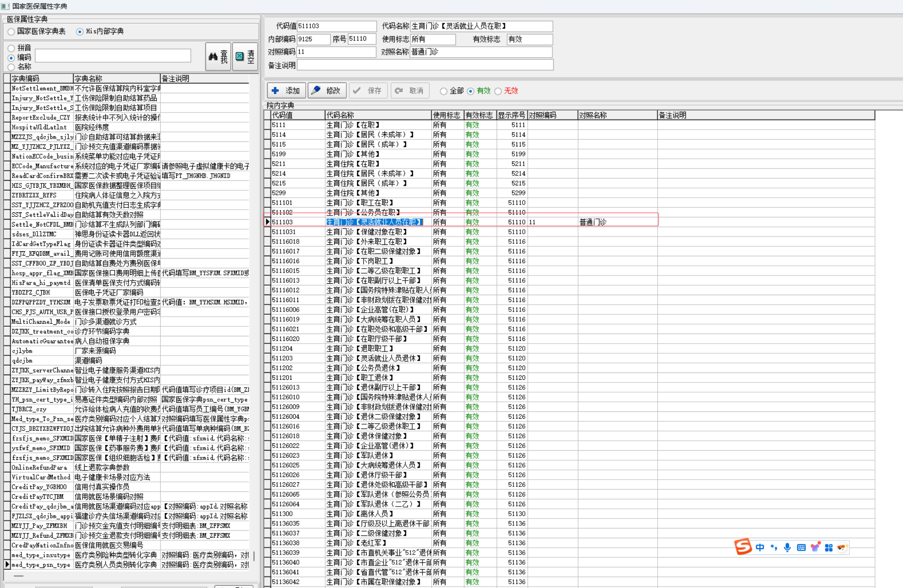Choose the 无效 filter radio button
Viewport: 903px width, 588px height.
(x=498, y=91)
